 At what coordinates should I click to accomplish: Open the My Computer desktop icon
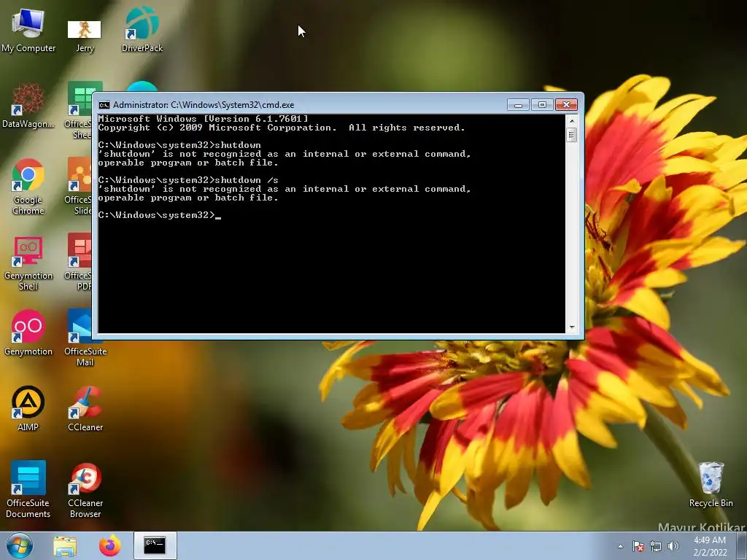(28, 29)
